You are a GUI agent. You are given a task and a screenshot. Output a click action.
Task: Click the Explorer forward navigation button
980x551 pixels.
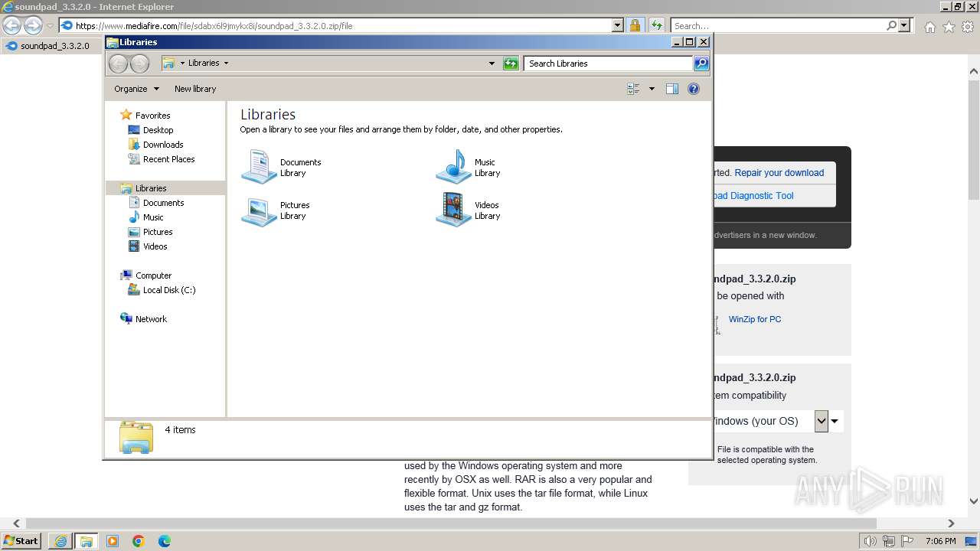139,64
